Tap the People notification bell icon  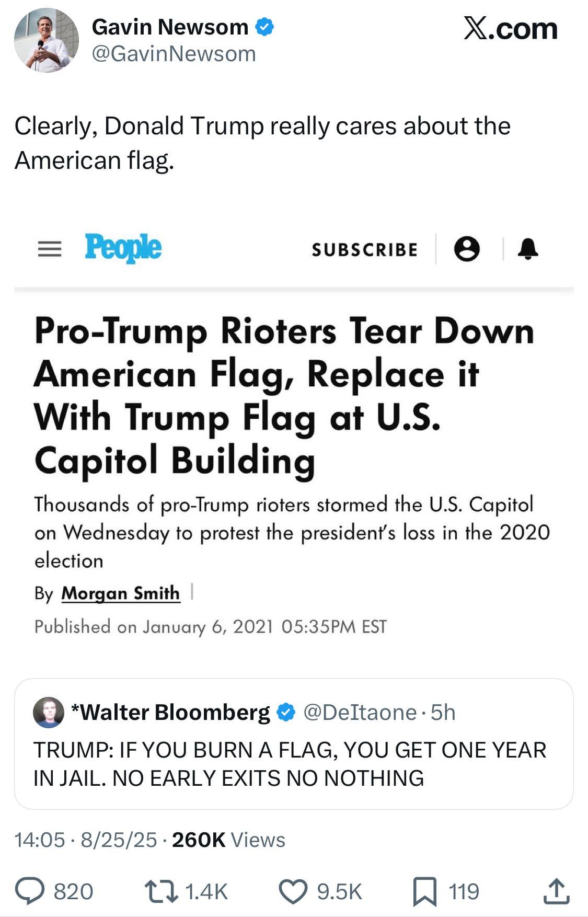(x=528, y=249)
